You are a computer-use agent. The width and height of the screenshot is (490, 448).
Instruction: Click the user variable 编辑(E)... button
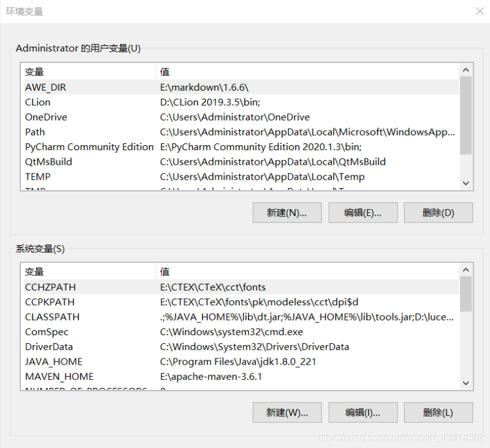(363, 213)
